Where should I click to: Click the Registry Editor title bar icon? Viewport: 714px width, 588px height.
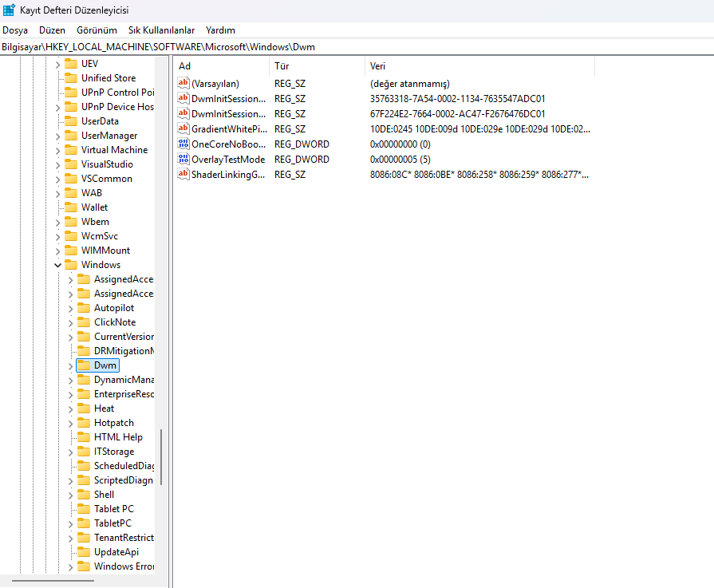(9, 10)
